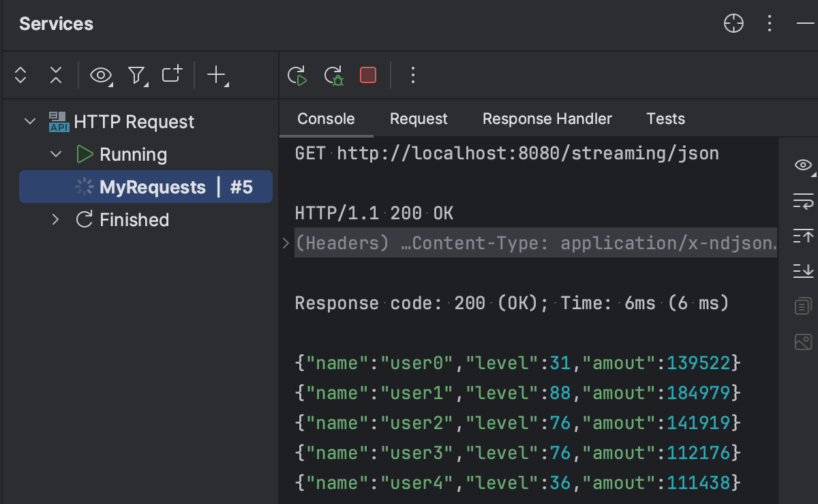Stop the running request with red square
The height and width of the screenshot is (504, 818).
tap(367, 75)
